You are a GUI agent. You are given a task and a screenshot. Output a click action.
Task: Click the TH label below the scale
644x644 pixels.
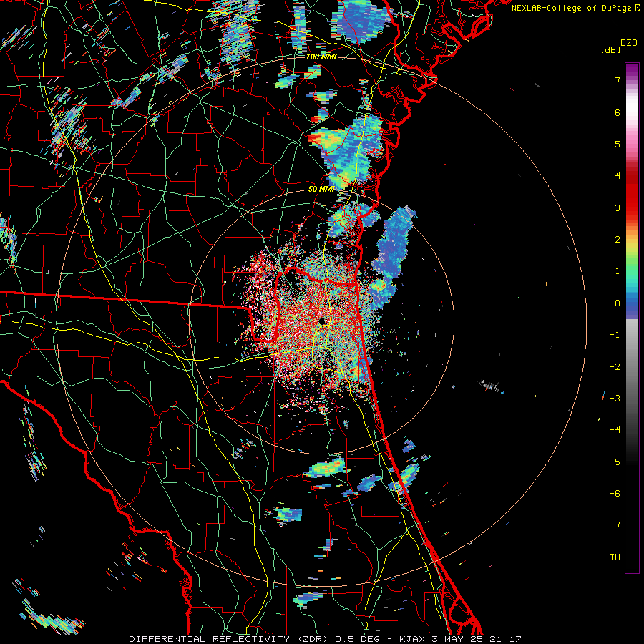point(615,557)
